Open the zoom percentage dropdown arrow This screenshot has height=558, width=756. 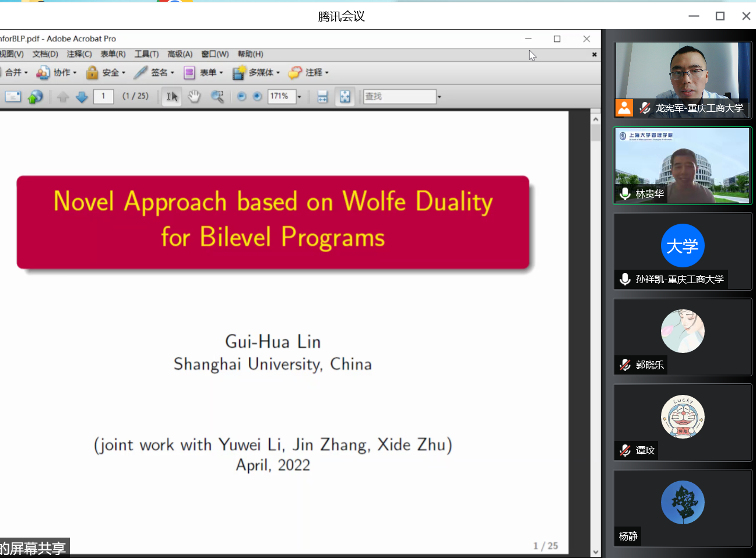click(x=300, y=97)
